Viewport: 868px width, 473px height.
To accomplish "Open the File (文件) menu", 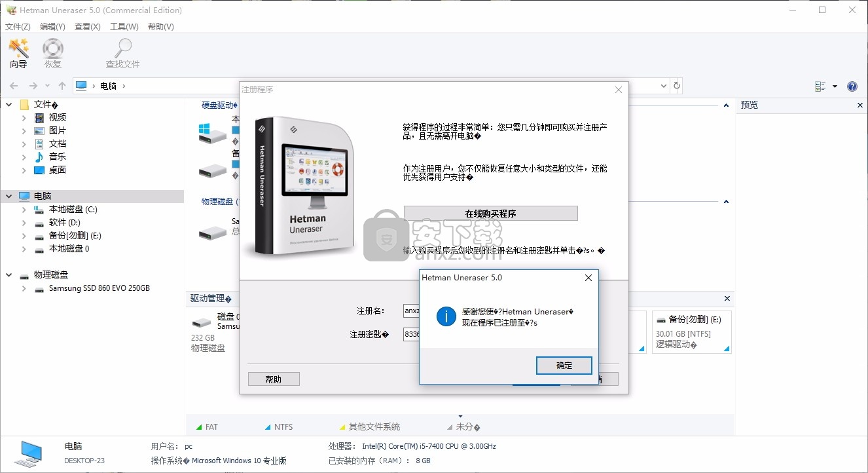I will click(x=18, y=27).
